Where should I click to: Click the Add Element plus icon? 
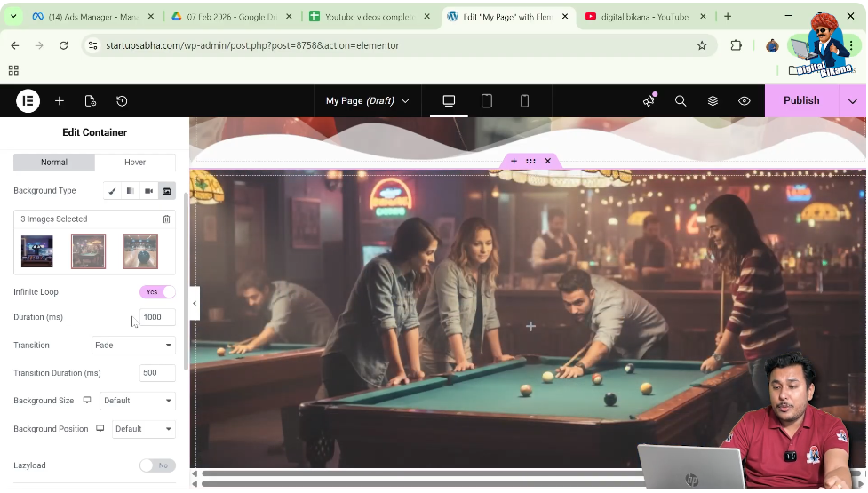(x=60, y=101)
